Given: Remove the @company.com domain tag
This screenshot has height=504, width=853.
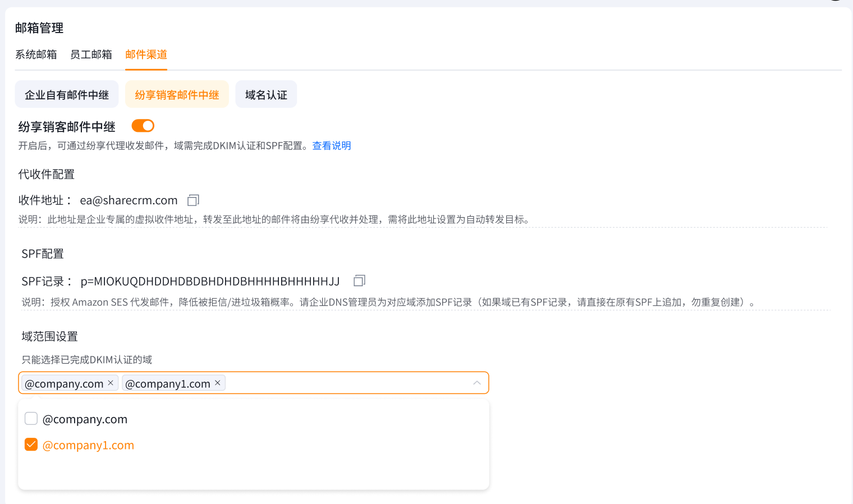Looking at the screenshot, I should click(x=111, y=383).
